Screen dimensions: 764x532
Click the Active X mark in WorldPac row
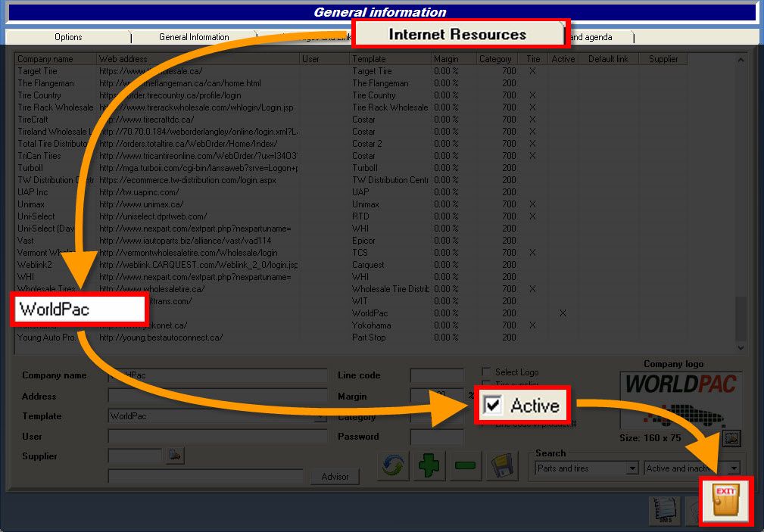coord(563,313)
